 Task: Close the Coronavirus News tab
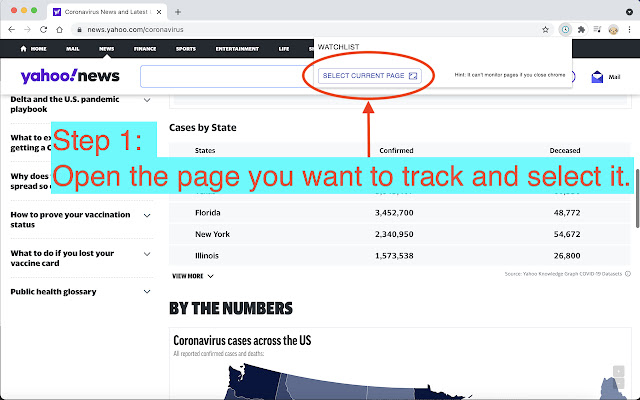click(x=159, y=12)
